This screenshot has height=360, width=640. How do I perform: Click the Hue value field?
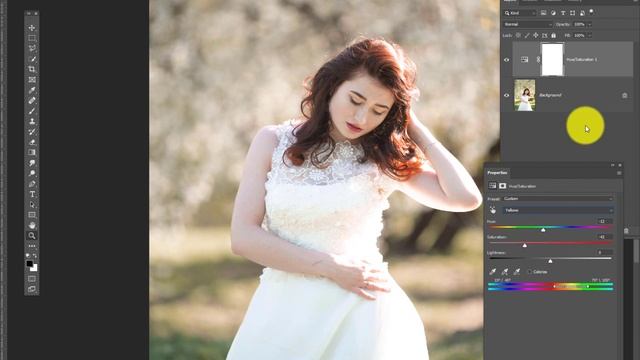(x=604, y=221)
